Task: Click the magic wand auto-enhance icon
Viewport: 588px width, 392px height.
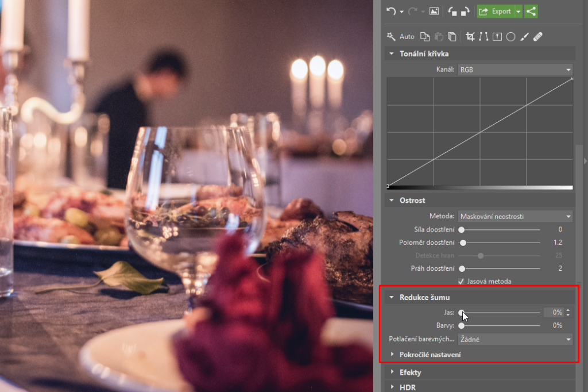Action: tap(390, 36)
